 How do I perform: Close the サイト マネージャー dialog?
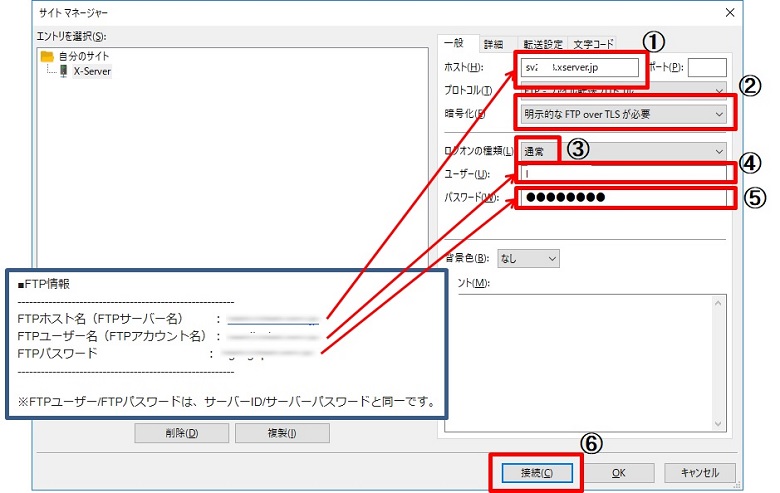tap(730, 12)
